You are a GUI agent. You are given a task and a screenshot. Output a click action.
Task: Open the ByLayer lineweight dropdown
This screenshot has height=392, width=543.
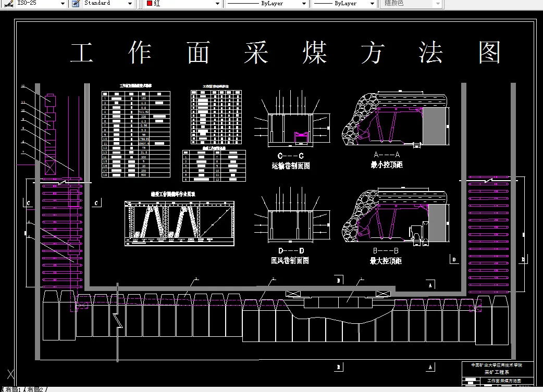coord(371,4)
